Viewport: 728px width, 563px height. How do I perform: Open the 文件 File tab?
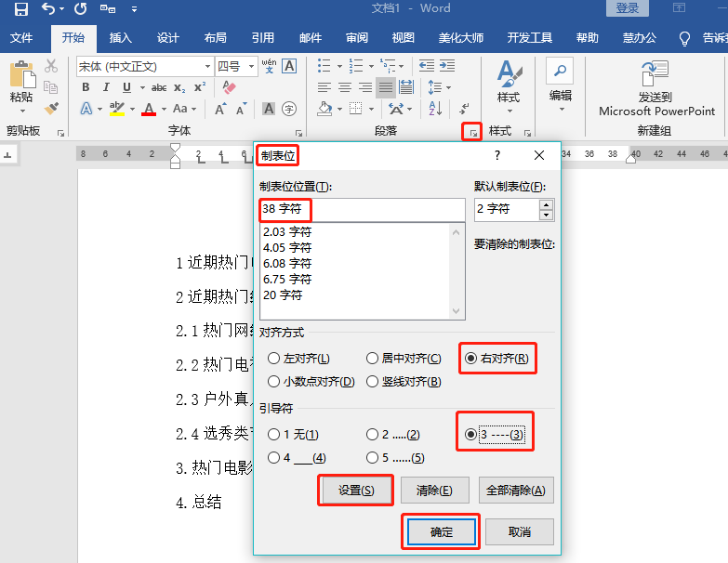pos(21,38)
